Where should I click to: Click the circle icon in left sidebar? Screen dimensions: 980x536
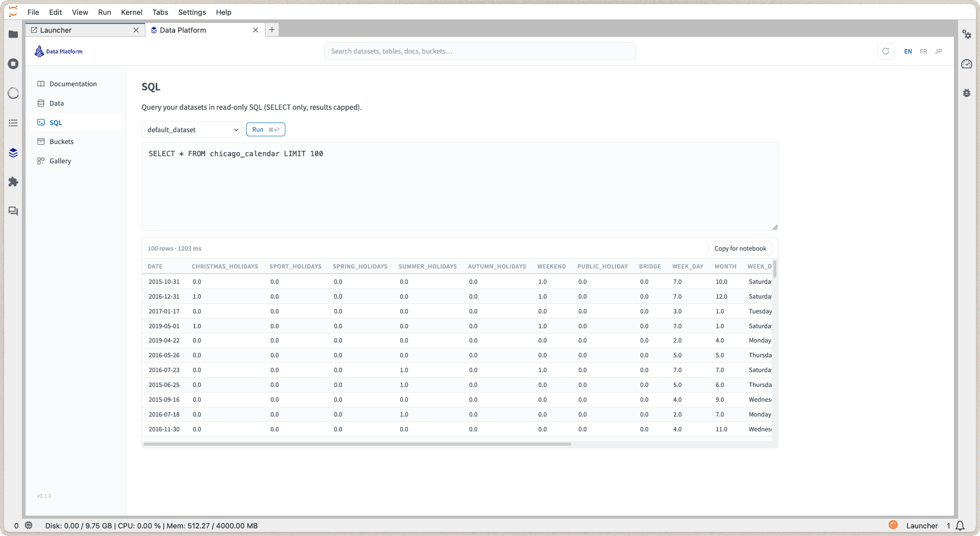(13, 93)
